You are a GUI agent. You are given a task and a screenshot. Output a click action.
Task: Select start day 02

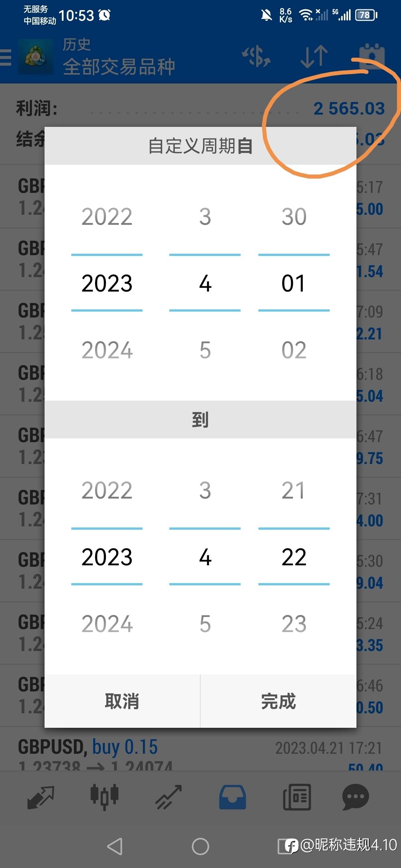[x=294, y=350]
